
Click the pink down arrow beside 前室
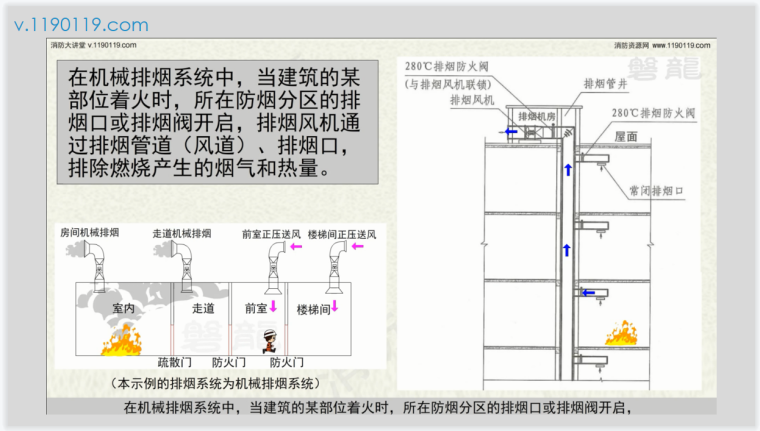272,307
